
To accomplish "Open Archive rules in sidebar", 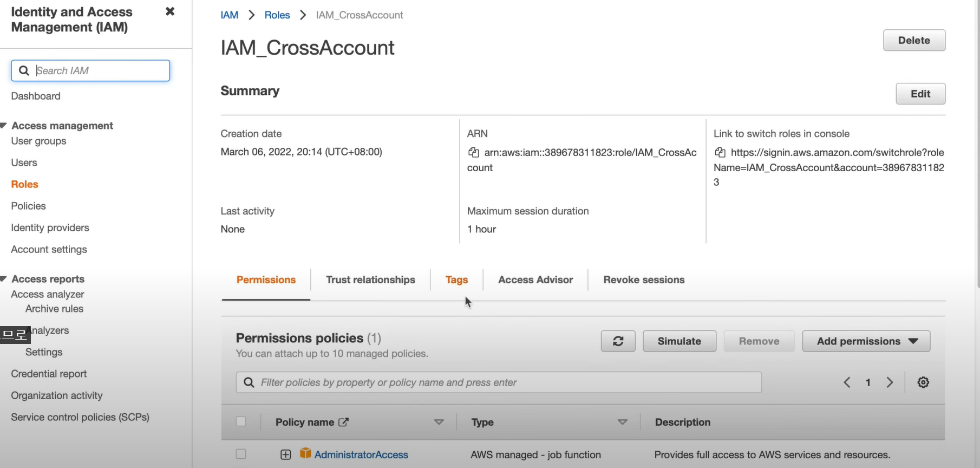I will [x=54, y=309].
